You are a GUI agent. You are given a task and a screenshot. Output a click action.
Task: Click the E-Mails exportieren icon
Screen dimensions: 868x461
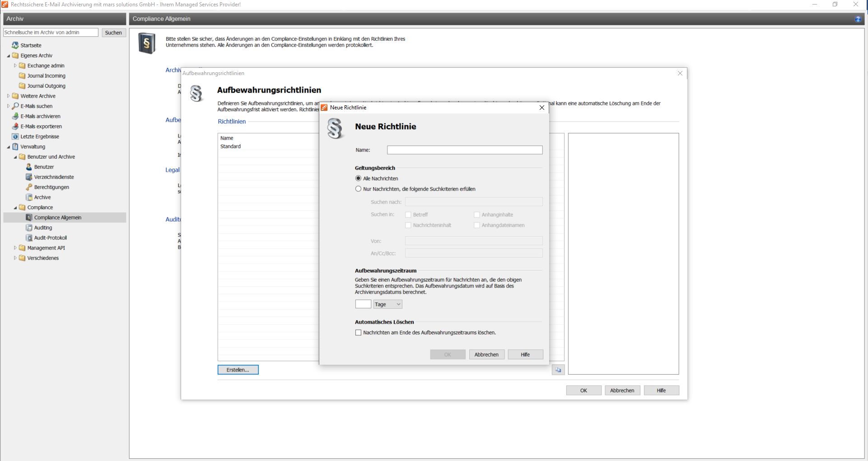(15, 127)
